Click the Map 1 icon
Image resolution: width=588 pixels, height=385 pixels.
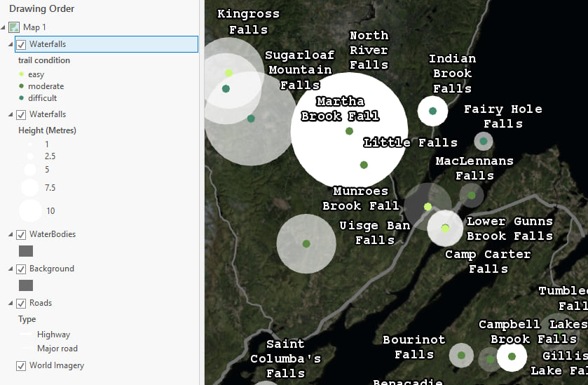click(14, 27)
